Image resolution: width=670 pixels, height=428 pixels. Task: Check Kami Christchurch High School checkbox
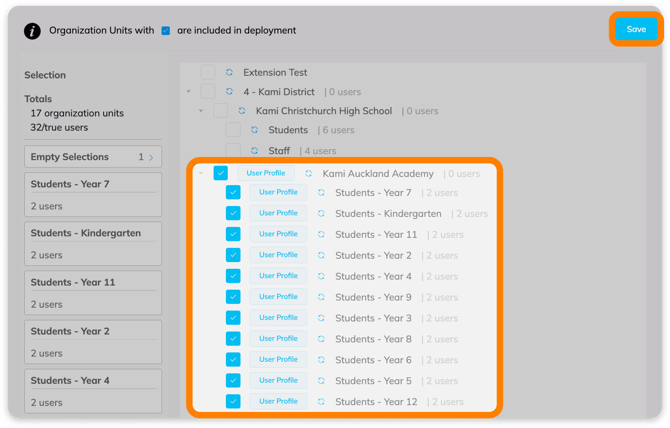click(x=220, y=111)
